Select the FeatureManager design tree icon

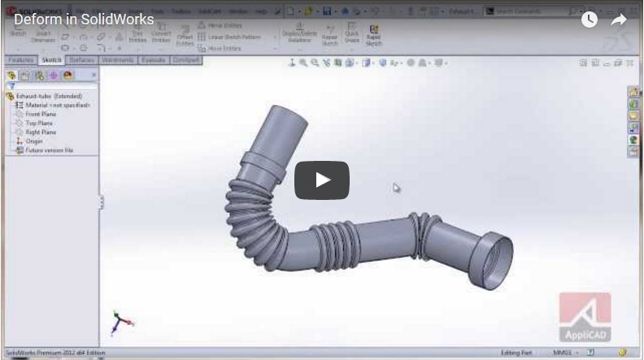coord(11,75)
